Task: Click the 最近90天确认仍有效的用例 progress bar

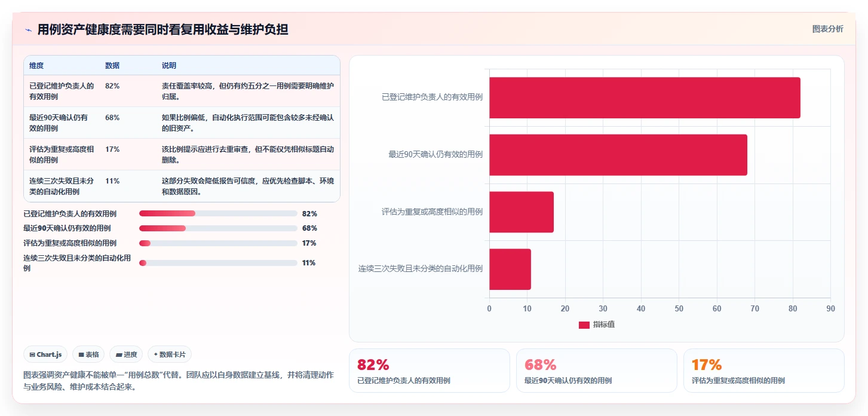Action: (218, 228)
